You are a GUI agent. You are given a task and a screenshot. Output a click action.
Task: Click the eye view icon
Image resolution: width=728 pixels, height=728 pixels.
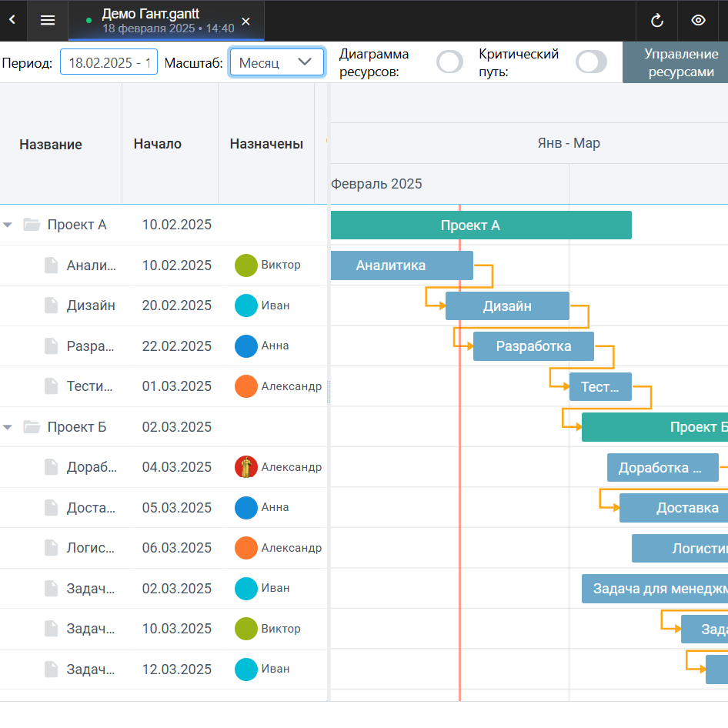698,21
